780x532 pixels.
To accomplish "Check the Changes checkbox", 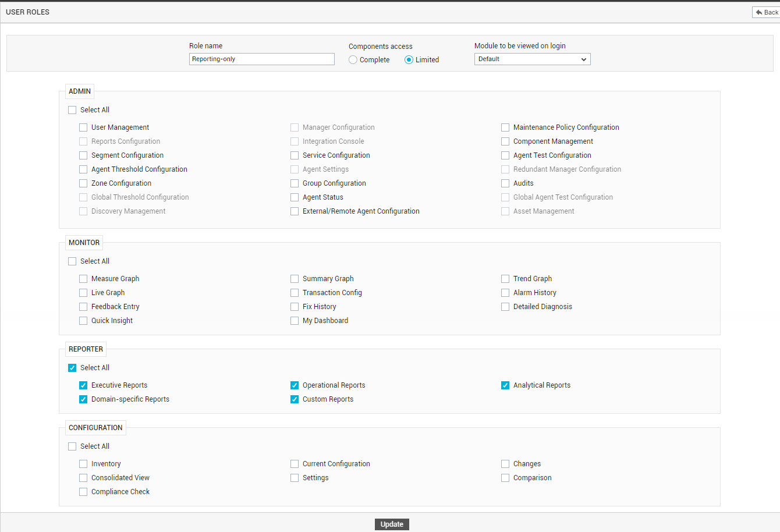I will point(505,464).
